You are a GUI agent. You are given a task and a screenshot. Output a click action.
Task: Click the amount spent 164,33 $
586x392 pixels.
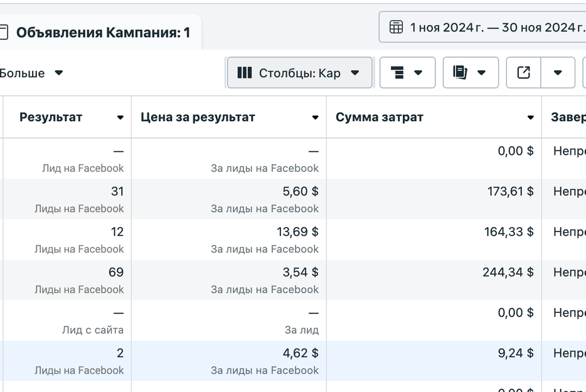pos(509,231)
